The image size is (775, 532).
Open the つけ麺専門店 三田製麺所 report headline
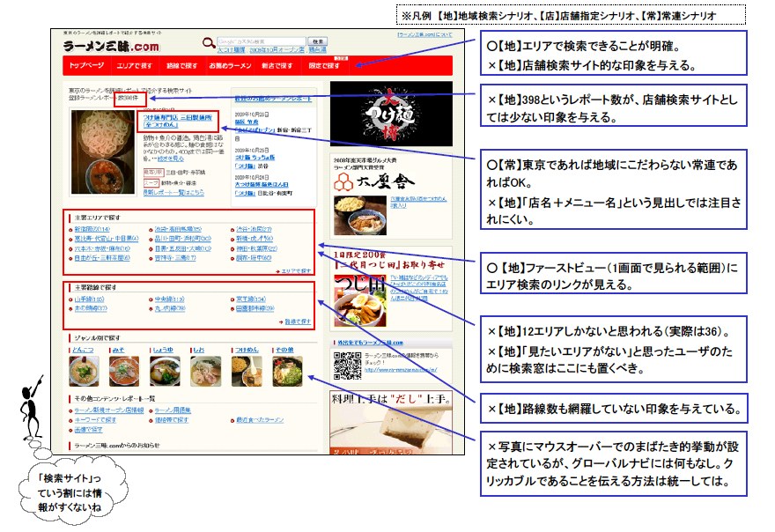(177, 122)
